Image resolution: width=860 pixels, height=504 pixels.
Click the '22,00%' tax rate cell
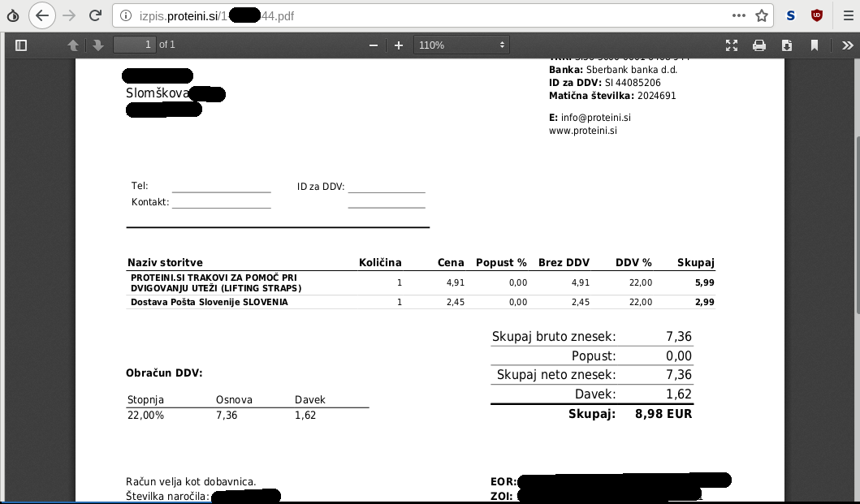(145, 416)
